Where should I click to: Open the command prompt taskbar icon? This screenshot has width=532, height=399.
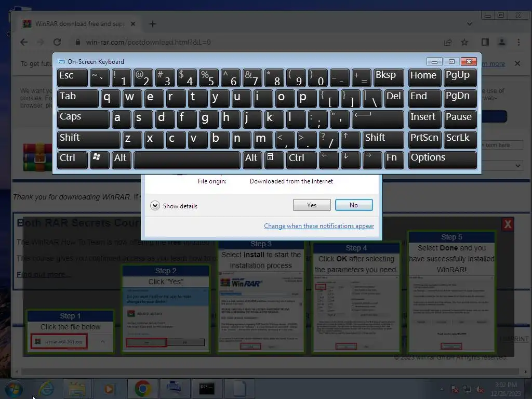pyautogui.click(x=207, y=389)
